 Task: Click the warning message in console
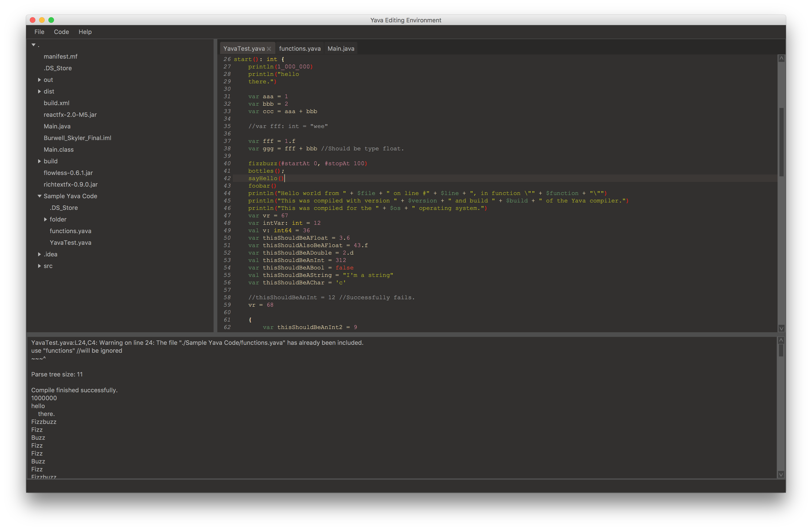click(197, 343)
